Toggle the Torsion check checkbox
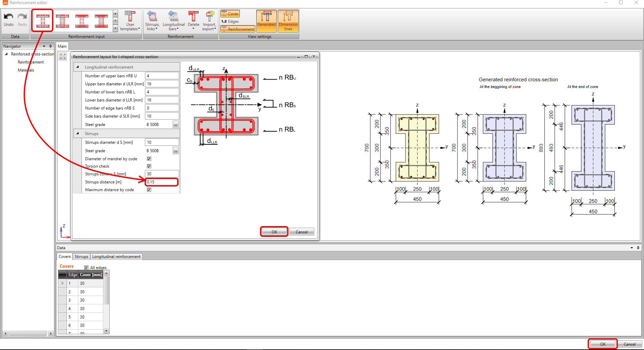 pos(149,166)
